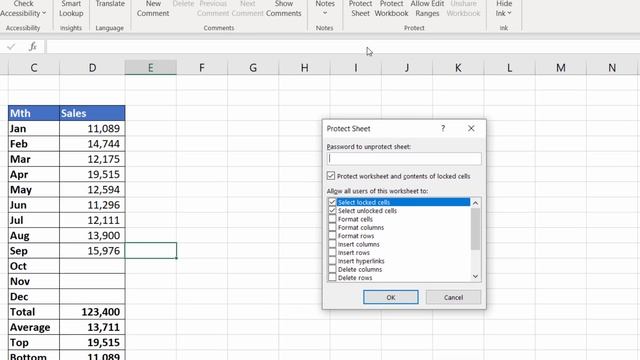Click the formula bar enter checkmark
Screen dimensions: 640x360
coord(11,47)
